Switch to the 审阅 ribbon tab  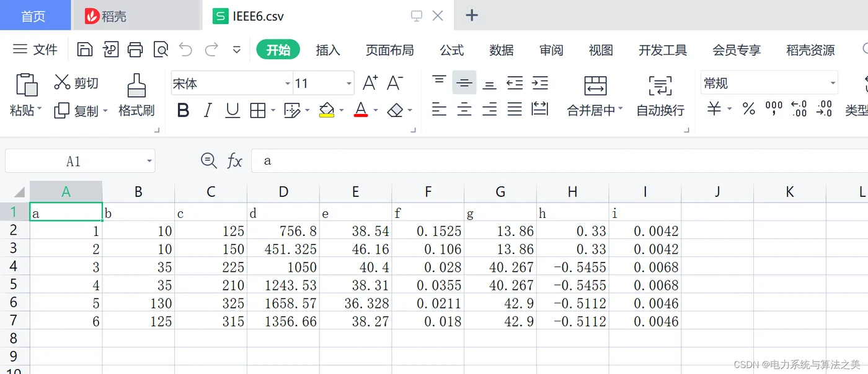pyautogui.click(x=551, y=50)
